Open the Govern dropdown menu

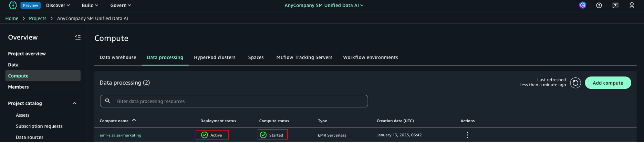coord(121,5)
